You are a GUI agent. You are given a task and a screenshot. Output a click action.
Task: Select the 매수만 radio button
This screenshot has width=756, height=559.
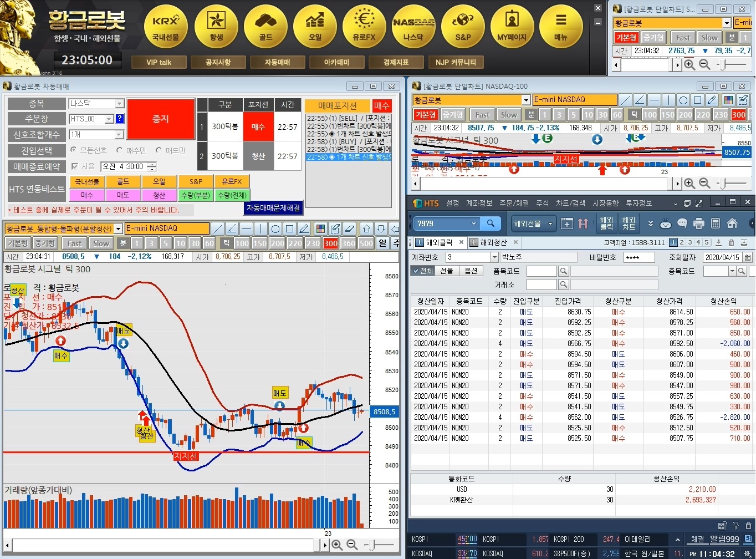pyautogui.click(x=119, y=150)
